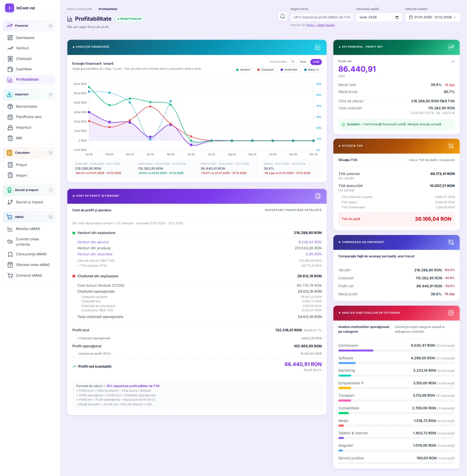Click the percent icon in Situația TVA header
This screenshot has height=476, width=467.
tap(451, 146)
